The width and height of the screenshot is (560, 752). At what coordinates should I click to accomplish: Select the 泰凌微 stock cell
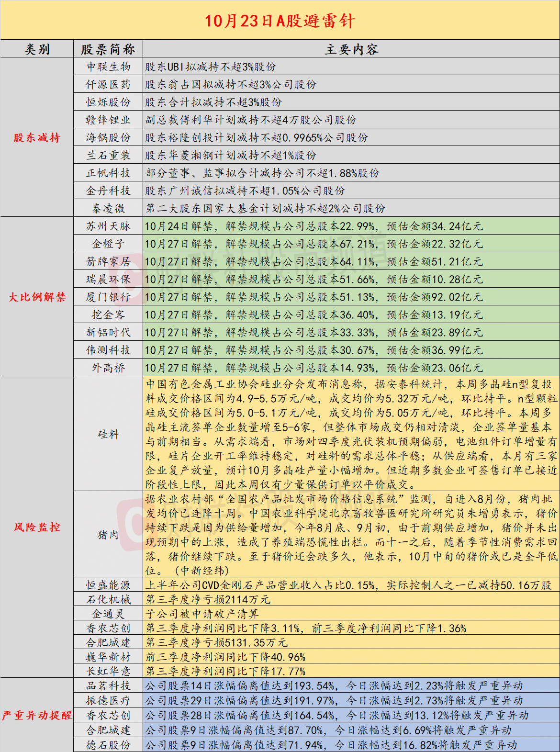click(x=108, y=209)
